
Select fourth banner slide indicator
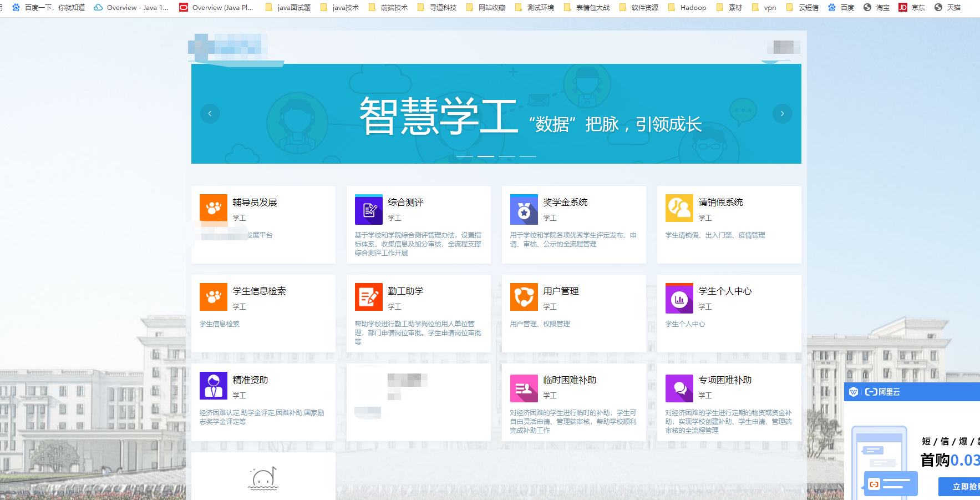click(527, 156)
